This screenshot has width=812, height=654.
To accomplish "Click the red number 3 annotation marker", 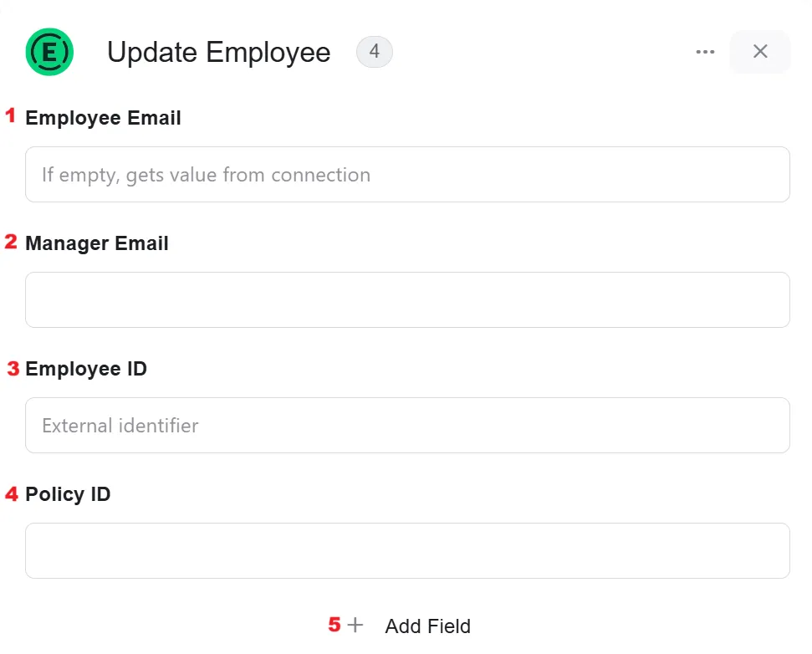I will click(13, 369).
